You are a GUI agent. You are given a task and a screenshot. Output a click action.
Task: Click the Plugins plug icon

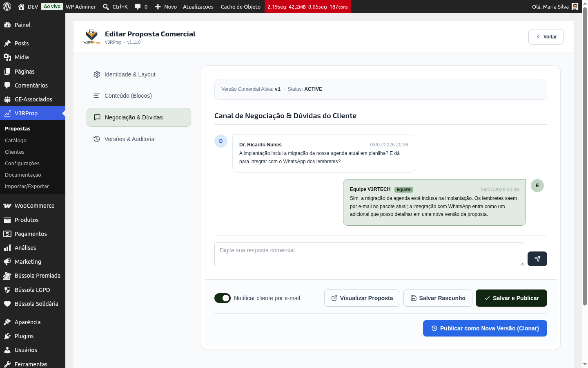pyautogui.click(x=7, y=336)
